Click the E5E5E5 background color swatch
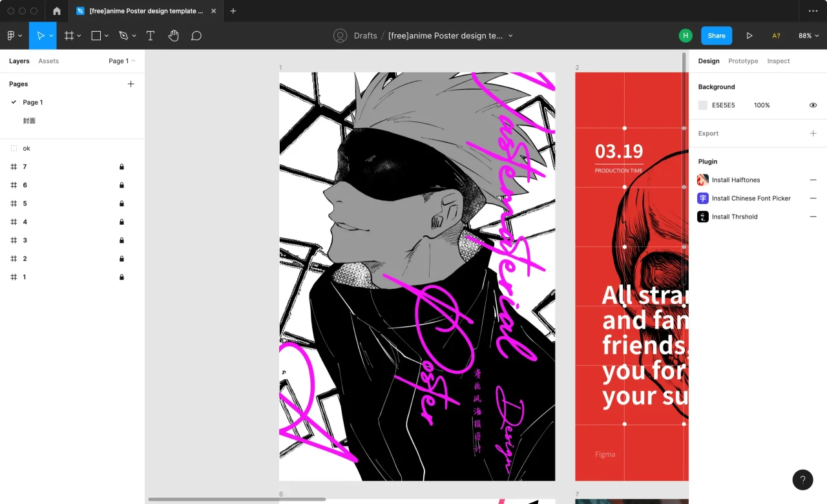 [703, 105]
